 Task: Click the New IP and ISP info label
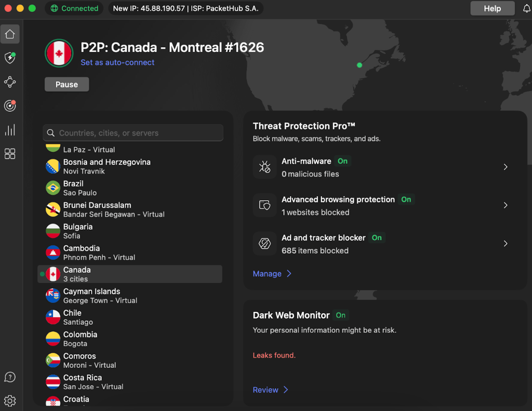[x=185, y=8]
